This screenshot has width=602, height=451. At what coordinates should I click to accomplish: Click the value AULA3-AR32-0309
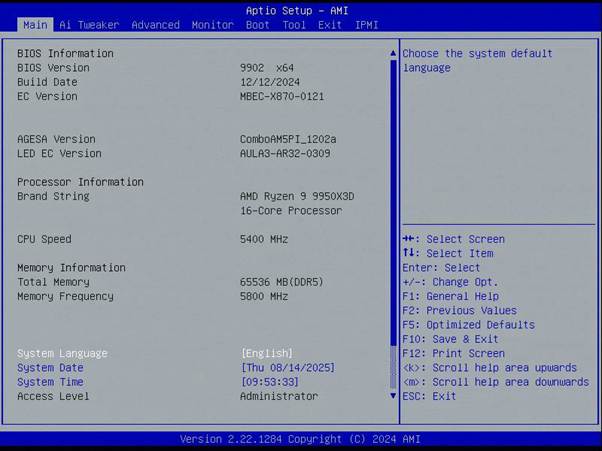tap(285, 154)
